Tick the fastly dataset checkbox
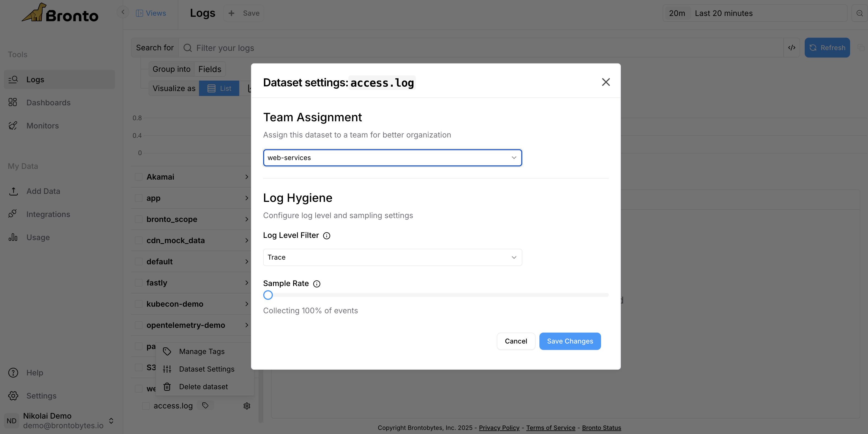 click(138, 283)
